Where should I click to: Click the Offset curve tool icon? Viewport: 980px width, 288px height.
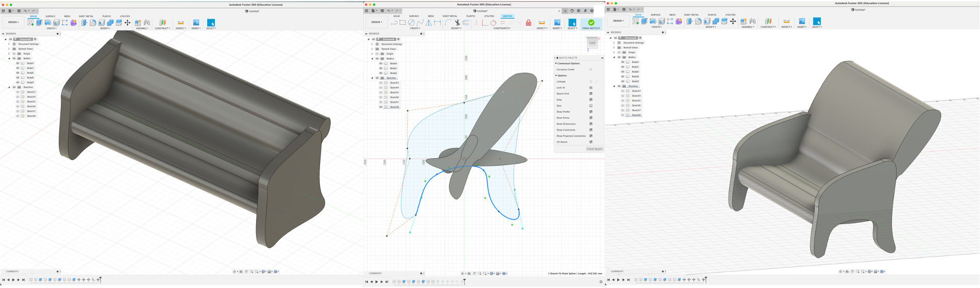point(466,23)
